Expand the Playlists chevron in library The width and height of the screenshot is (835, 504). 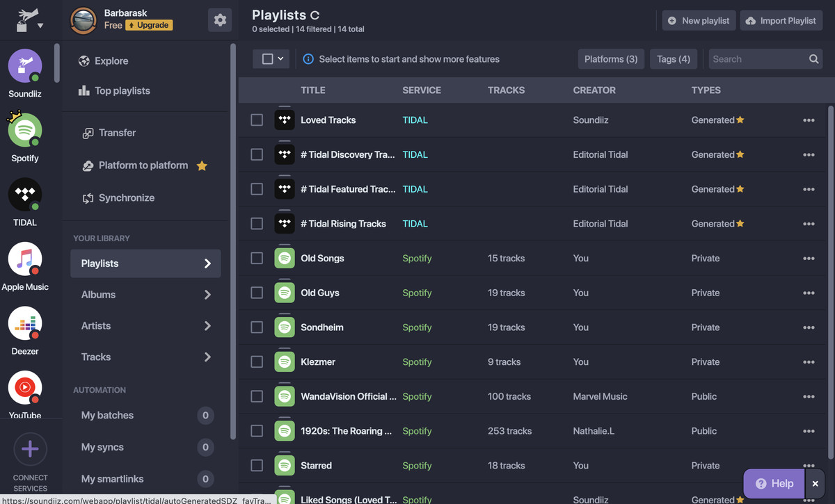[207, 263]
